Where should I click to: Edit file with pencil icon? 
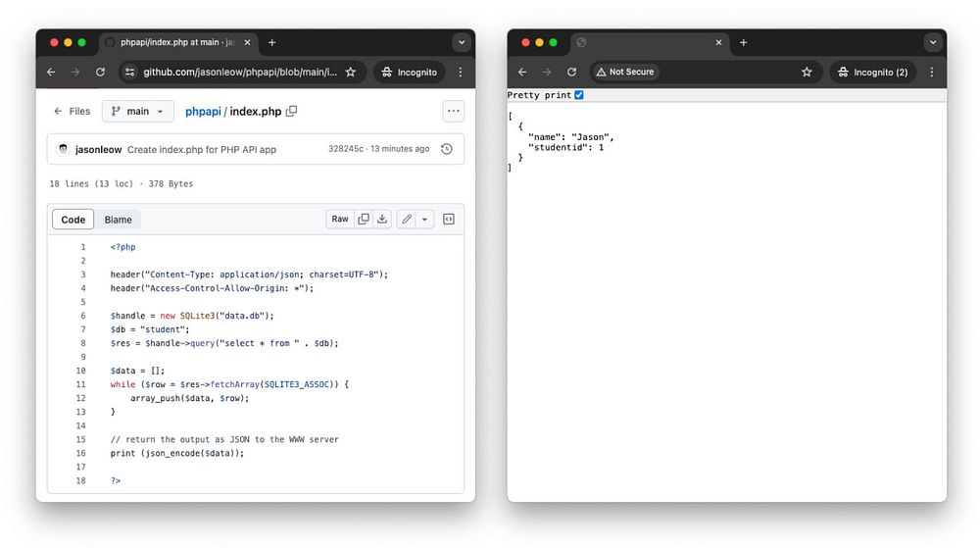[x=407, y=219]
